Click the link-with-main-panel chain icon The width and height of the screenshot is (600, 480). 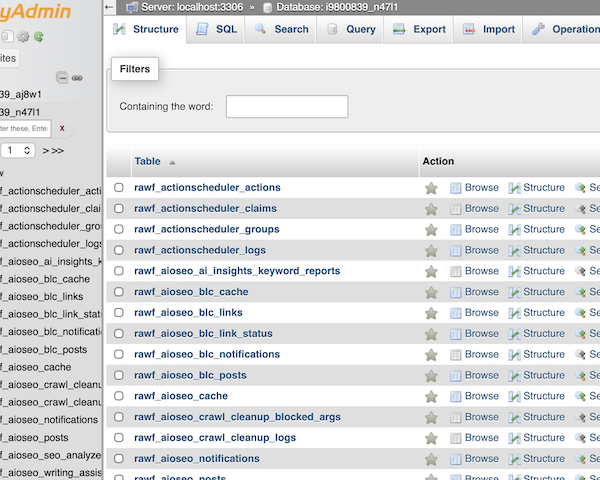(x=77, y=78)
